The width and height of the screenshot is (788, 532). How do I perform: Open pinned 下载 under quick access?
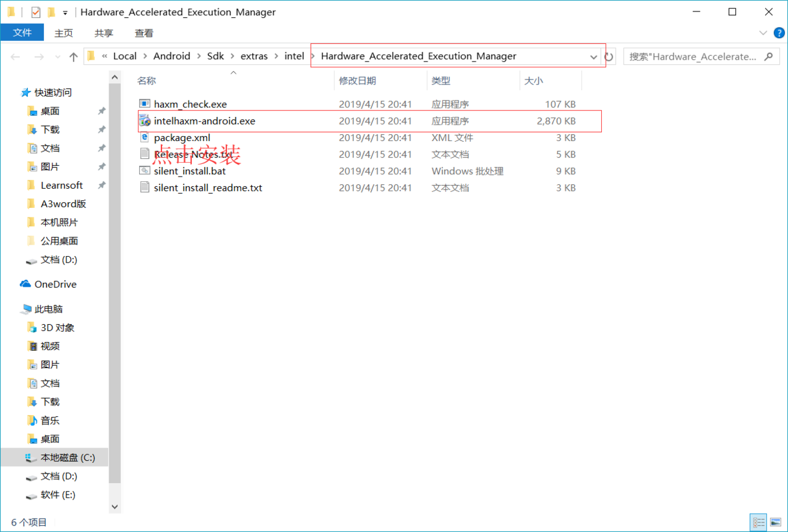50,130
